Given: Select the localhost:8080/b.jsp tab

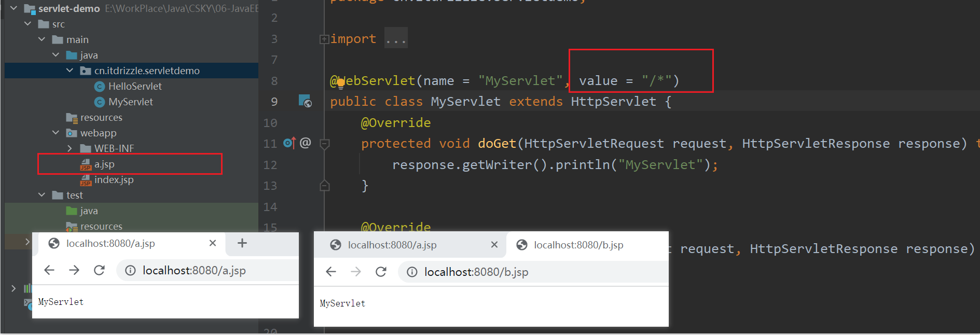Looking at the screenshot, I should (x=586, y=245).
